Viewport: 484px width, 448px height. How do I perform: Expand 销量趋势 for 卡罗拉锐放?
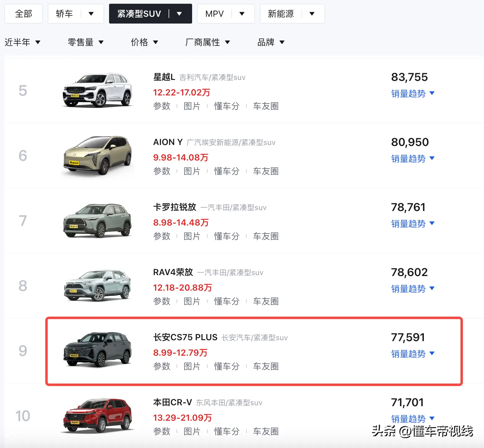click(x=413, y=224)
